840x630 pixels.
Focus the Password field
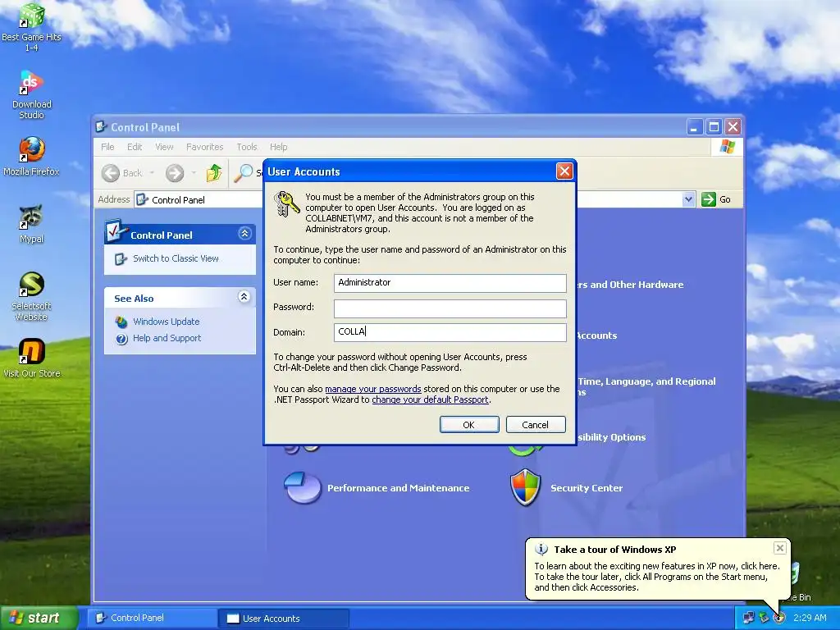450,308
